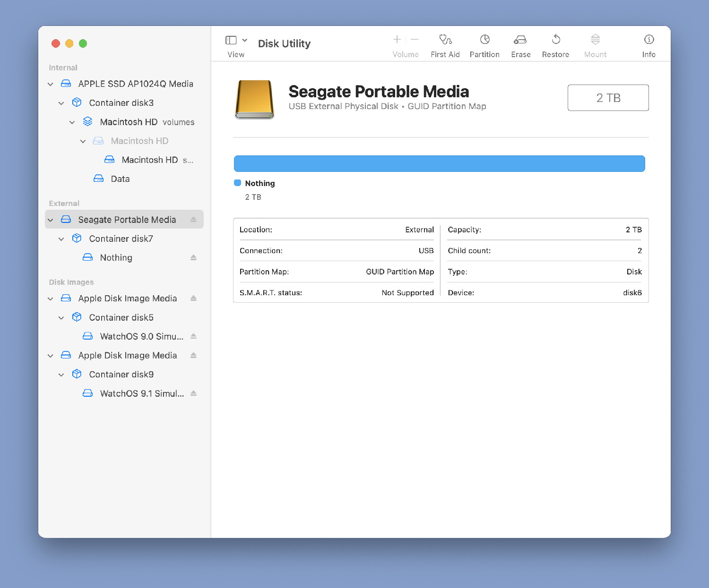Select Container disk5
The height and width of the screenshot is (588, 709).
124,318
